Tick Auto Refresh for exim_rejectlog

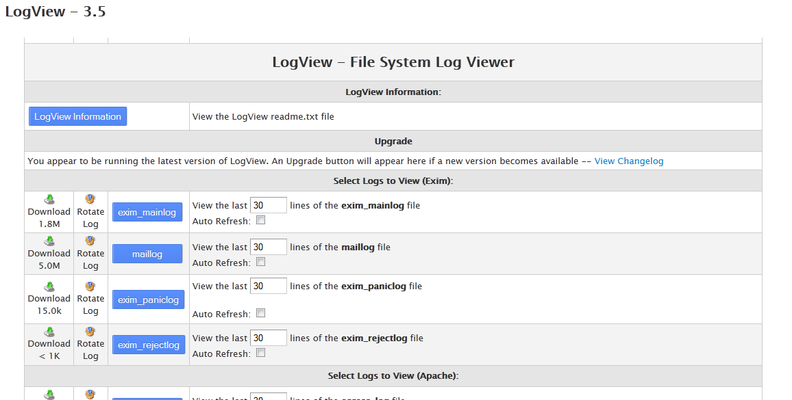(x=261, y=353)
